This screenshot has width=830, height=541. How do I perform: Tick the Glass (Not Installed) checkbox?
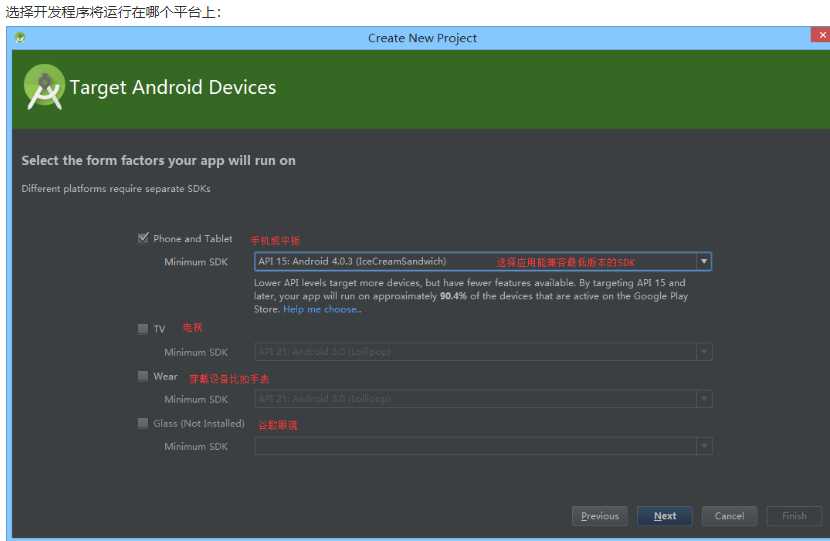143,423
